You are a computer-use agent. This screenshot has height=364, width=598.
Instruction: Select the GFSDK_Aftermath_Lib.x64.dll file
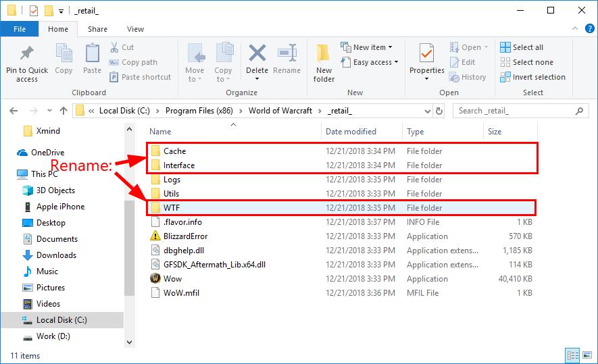[214, 265]
